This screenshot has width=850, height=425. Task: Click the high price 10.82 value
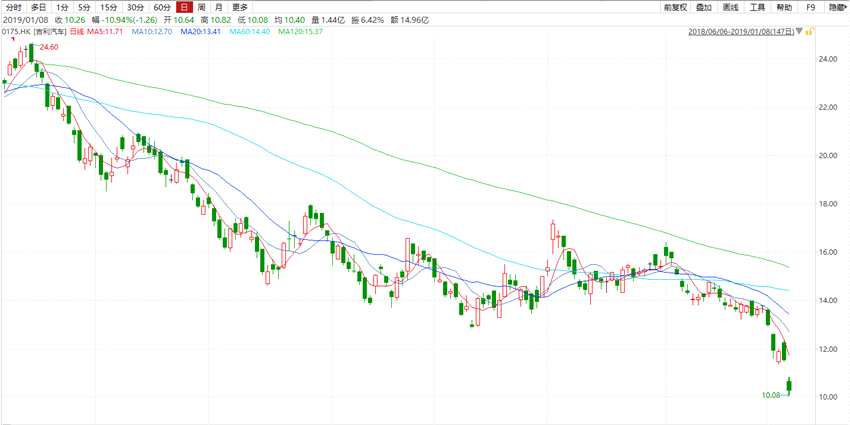click(x=220, y=20)
